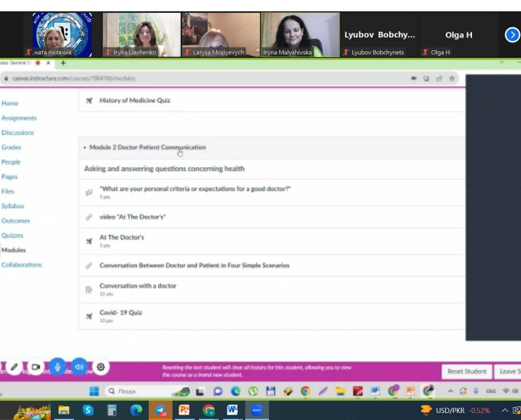Click the next participants arrow in Zoom
This screenshot has width=521, height=420.
[x=512, y=35]
